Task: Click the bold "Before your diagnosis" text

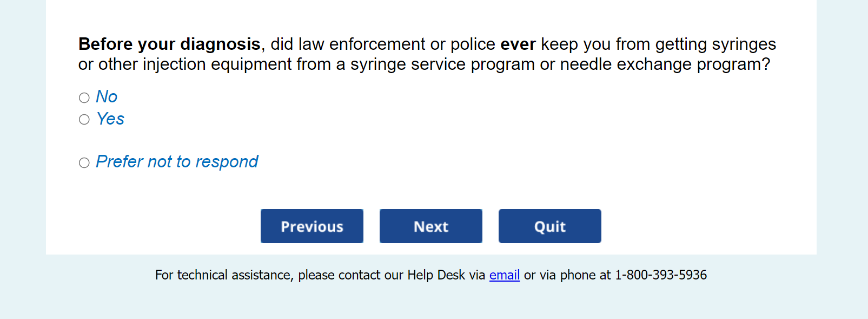Action: [169, 44]
